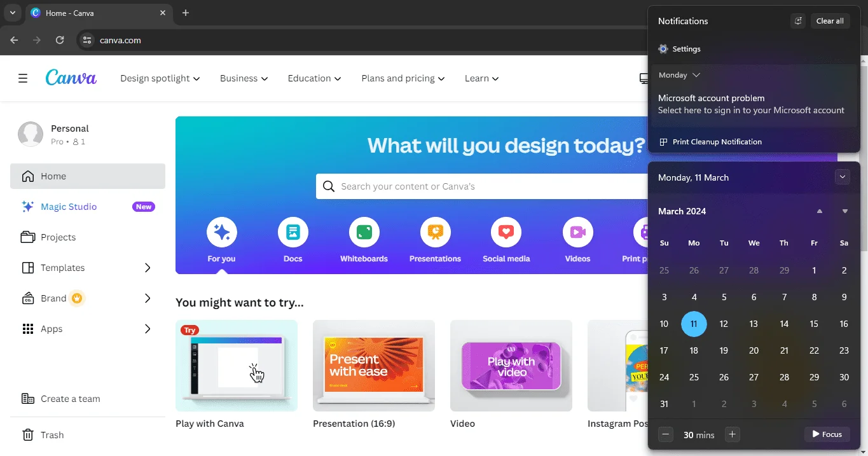Open the Social media category icon
868x456 pixels.
click(x=506, y=233)
